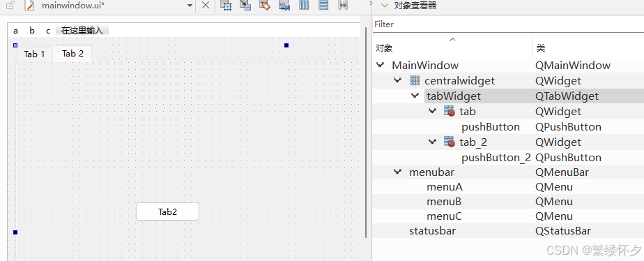The image size is (644, 261).
Task: Select MainWindow in the object tree
Action: [x=425, y=66]
